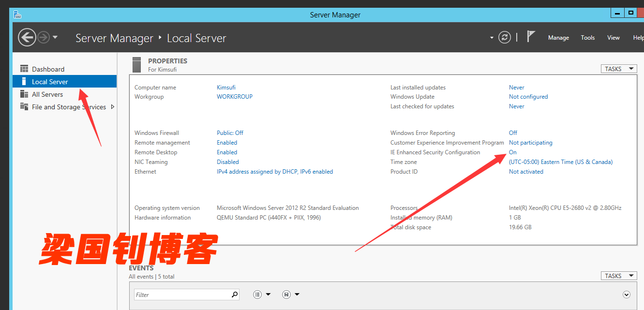The image size is (644, 310).
Task: Click the 1 GB installed memory value
Action: (515, 218)
